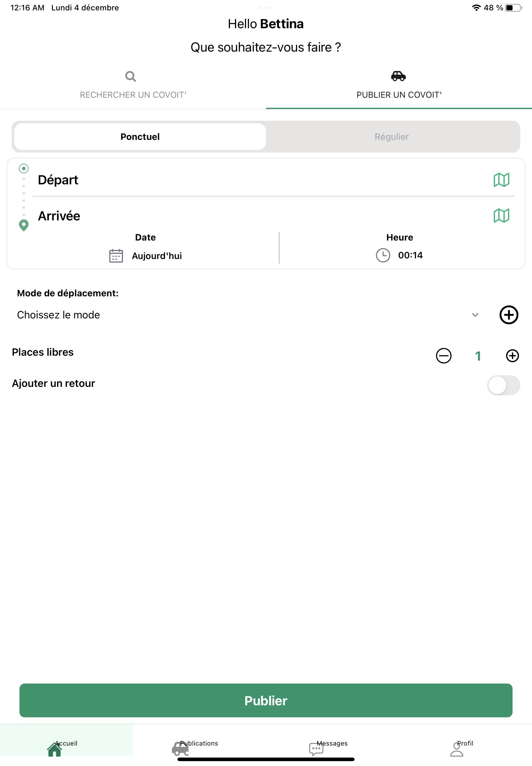This screenshot has height=766, width=532.
Task: Switch to Publier un covoit' tab
Action: pos(399,85)
